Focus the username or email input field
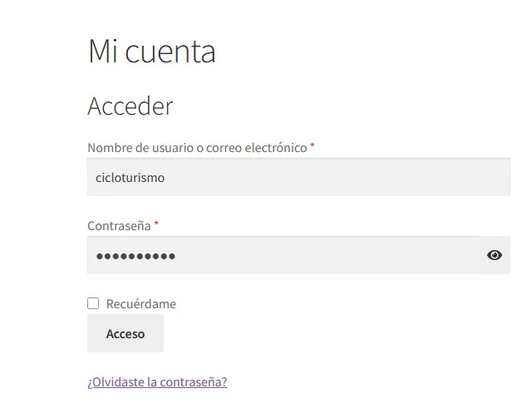This screenshot has width=532, height=403. (298, 177)
